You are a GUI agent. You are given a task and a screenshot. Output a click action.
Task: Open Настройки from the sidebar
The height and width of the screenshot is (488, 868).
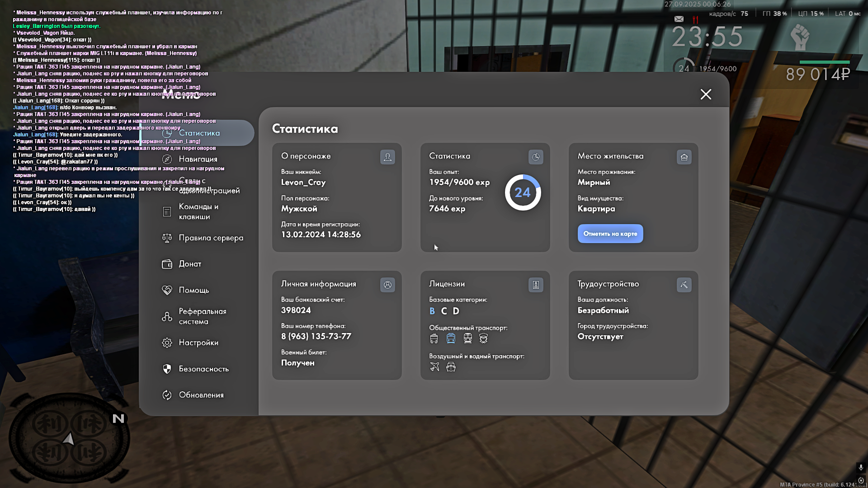point(198,343)
